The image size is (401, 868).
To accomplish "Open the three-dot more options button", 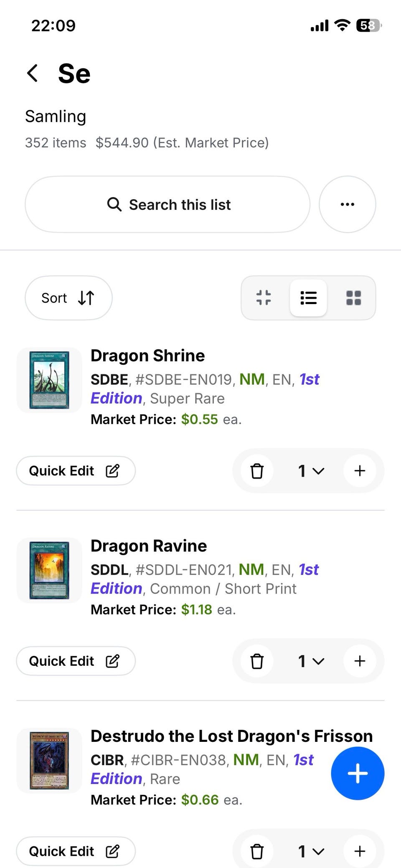I will tap(348, 204).
